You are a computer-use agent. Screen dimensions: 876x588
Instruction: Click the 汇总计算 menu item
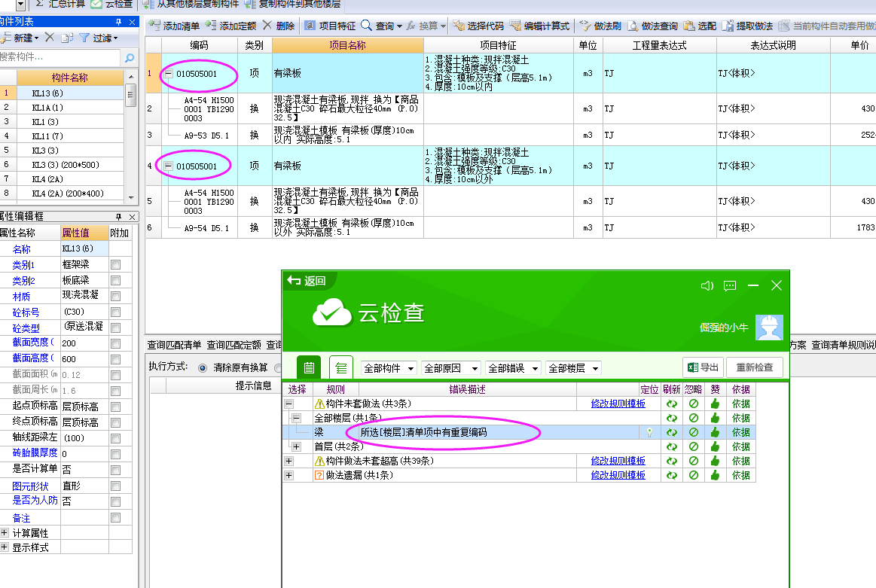(x=60, y=4)
